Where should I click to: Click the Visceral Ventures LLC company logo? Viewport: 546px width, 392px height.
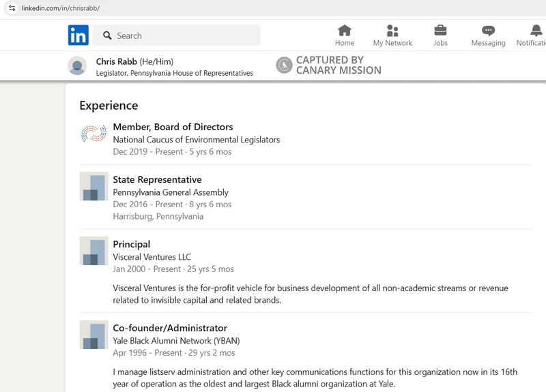pos(94,251)
